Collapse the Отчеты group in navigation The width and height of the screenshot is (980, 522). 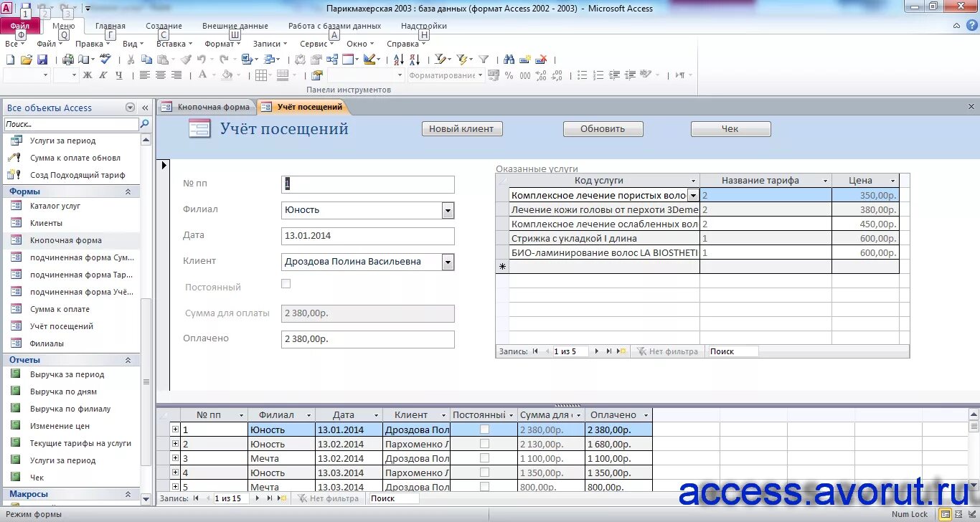pos(128,360)
